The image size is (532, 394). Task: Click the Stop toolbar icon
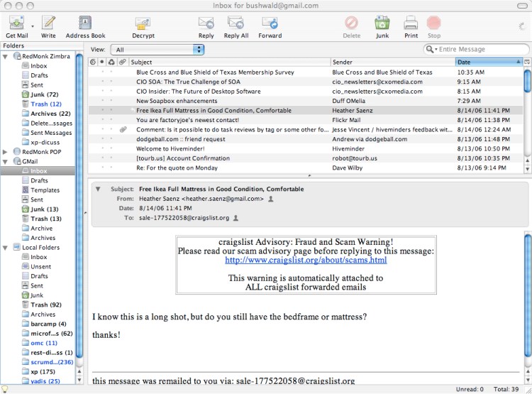[x=433, y=23]
